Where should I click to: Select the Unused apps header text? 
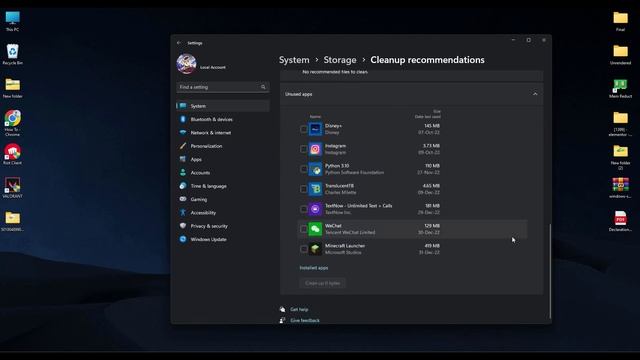tap(298, 94)
